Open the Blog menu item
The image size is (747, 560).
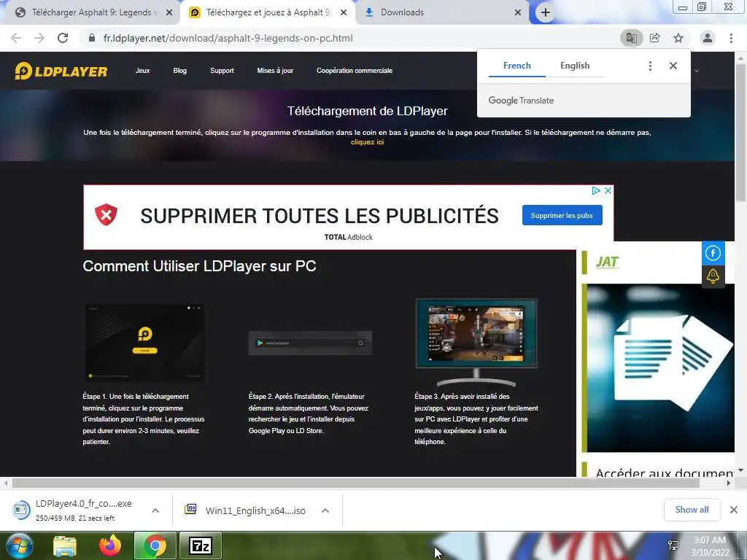point(180,71)
